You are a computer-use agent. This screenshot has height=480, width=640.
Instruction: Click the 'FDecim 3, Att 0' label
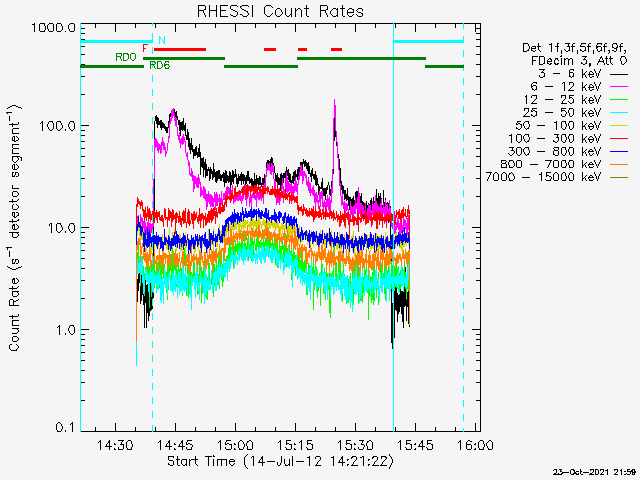coord(579,61)
